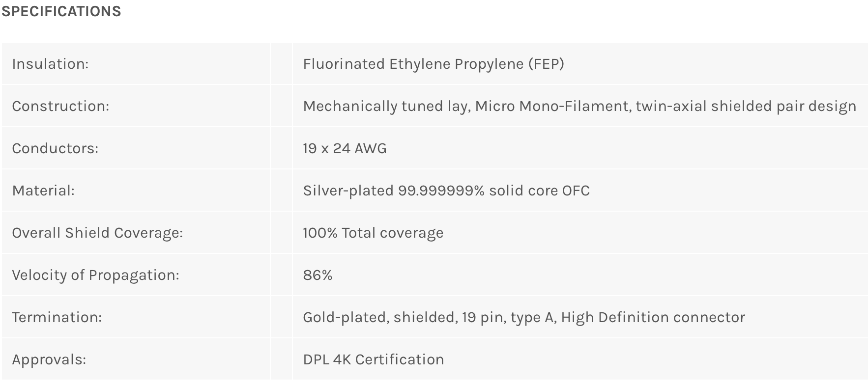
Task: Click the Gold-plated 19 pin connector description
Action: coord(523,317)
